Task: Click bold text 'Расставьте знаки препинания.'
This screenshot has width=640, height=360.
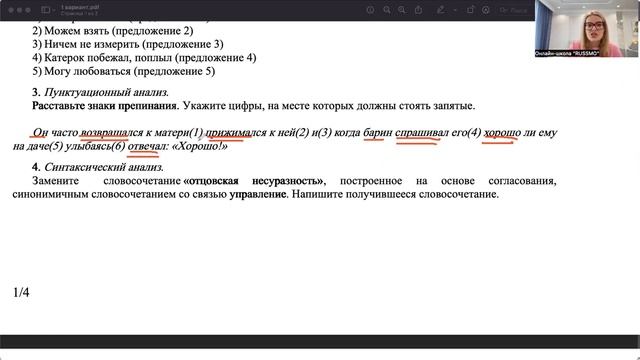Action: pyautogui.click(x=105, y=106)
